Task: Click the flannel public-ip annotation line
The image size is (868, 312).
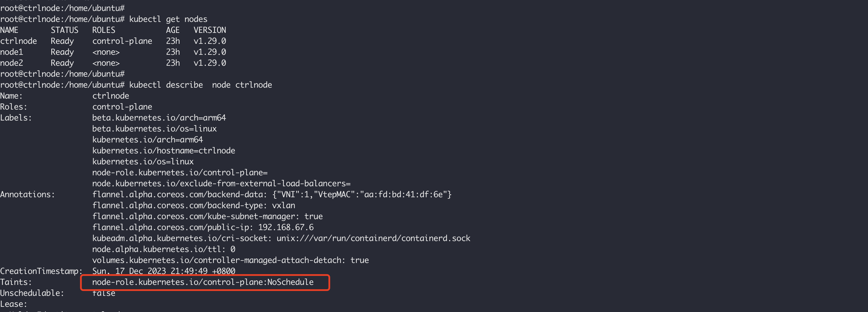Action: click(203, 227)
